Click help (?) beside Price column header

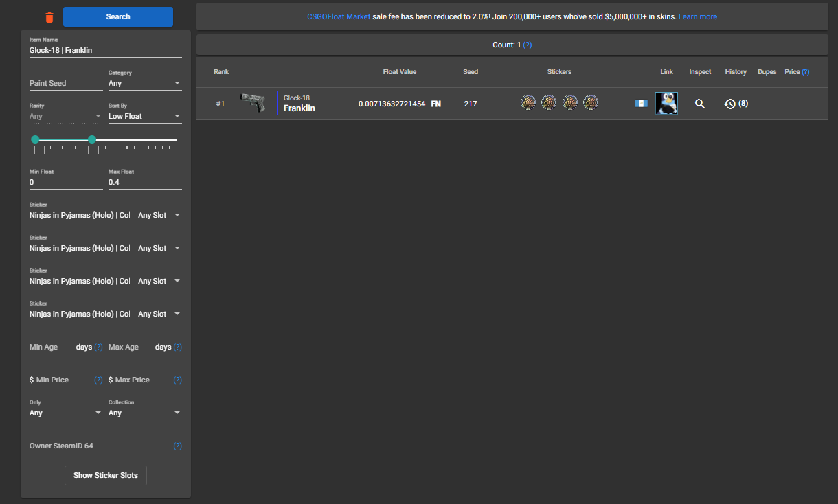(805, 71)
